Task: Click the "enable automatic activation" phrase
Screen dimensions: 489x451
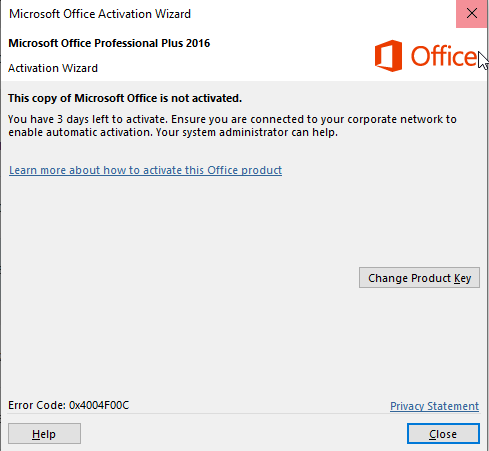Action: click(x=80, y=132)
